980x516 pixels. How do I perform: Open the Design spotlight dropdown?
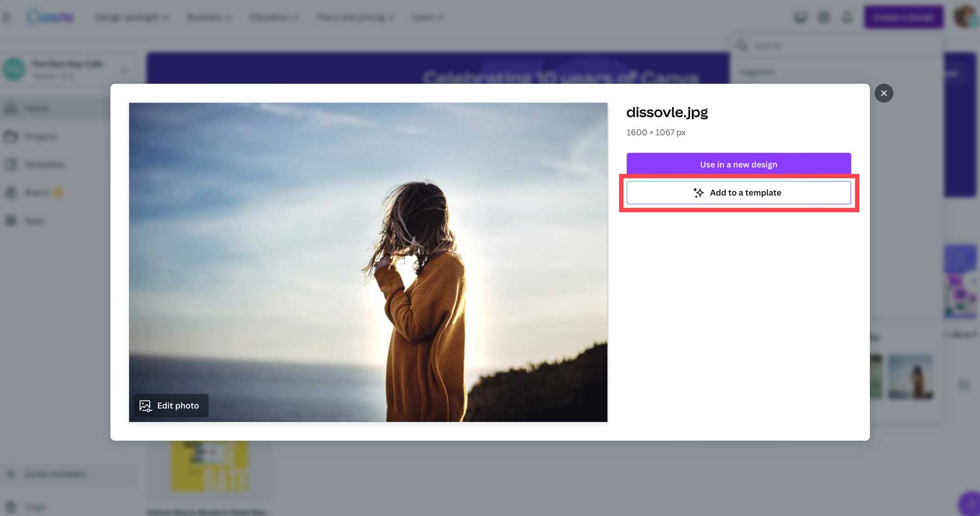point(131,17)
